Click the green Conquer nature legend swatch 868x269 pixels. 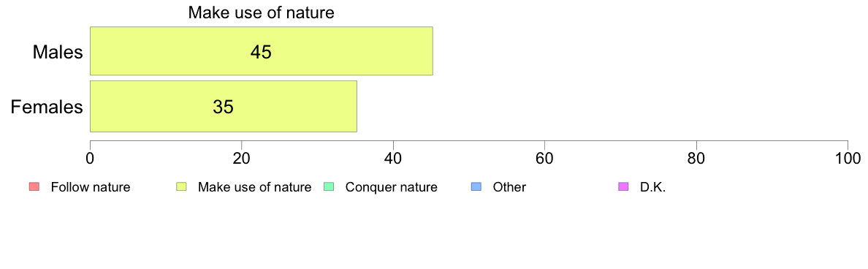click(328, 187)
